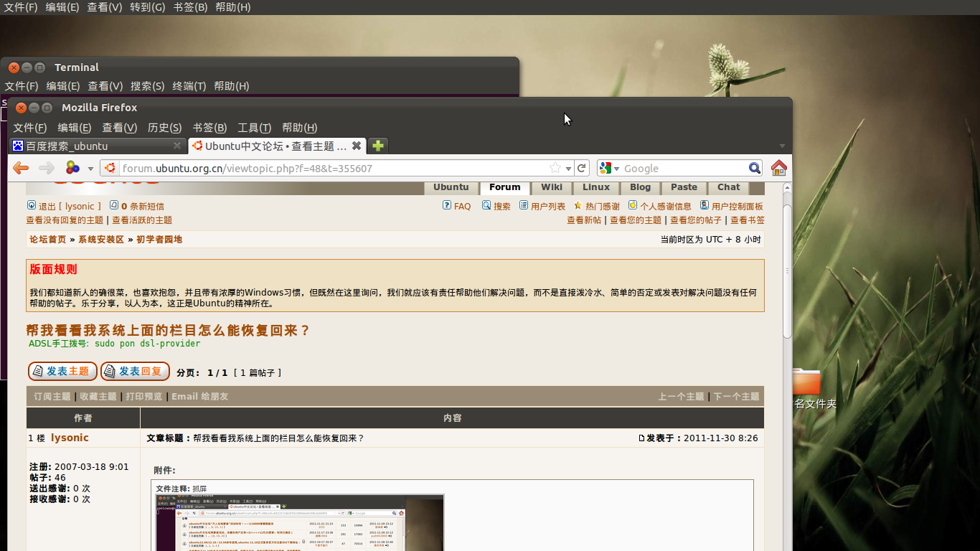The width and height of the screenshot is (980, 551).
Task: Open Terminal 搜索(S) menu
Action: click(x=147, y=86)
